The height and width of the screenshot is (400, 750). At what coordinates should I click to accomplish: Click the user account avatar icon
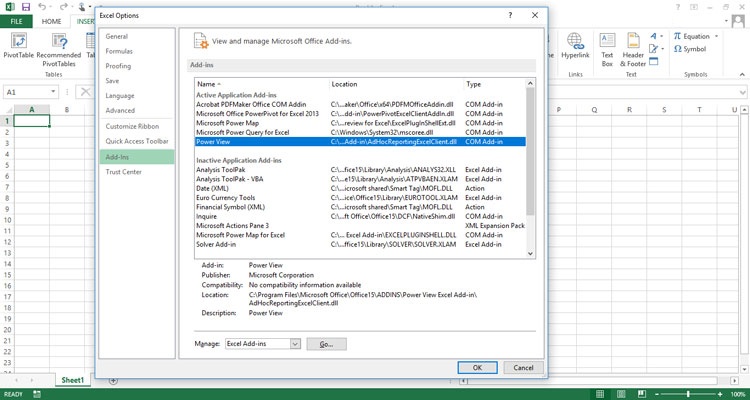click(739, 21)
